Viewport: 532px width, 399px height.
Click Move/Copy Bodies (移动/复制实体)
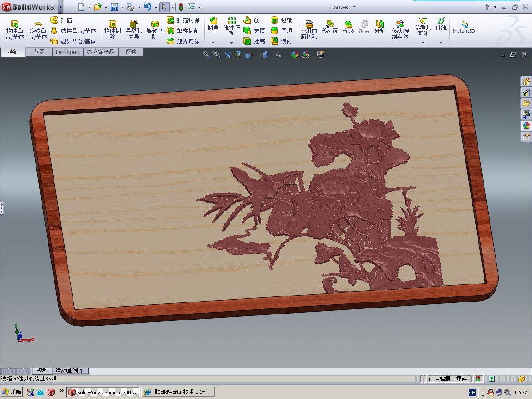[x=399, y=30]
